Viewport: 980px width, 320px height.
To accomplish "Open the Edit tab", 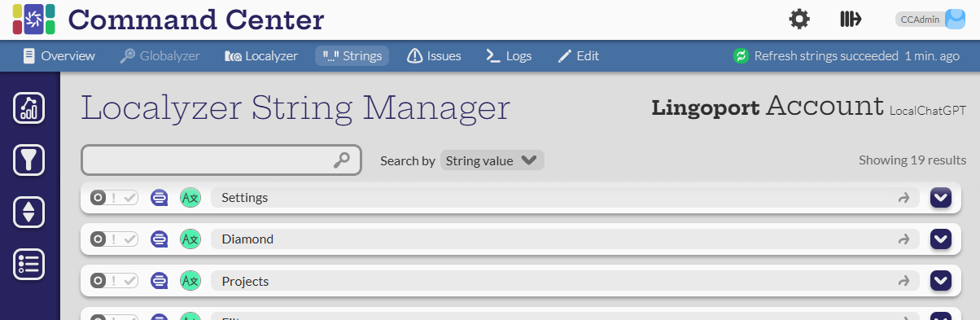I will (578, 56).
